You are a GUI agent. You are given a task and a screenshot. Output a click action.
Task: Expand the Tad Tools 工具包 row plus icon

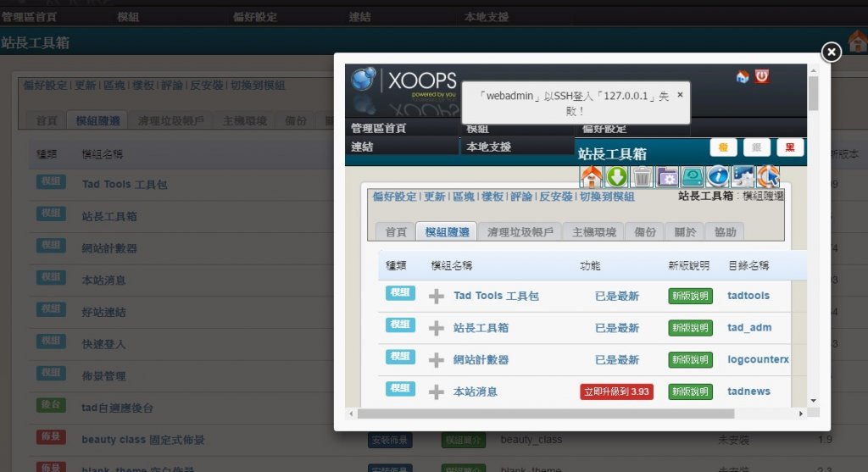436,296
